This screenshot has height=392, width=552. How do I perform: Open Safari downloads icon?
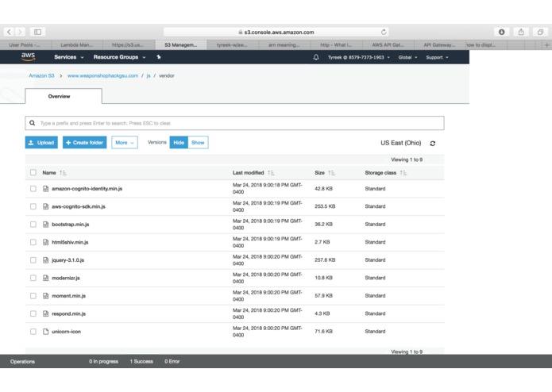(x=502, y=32)
